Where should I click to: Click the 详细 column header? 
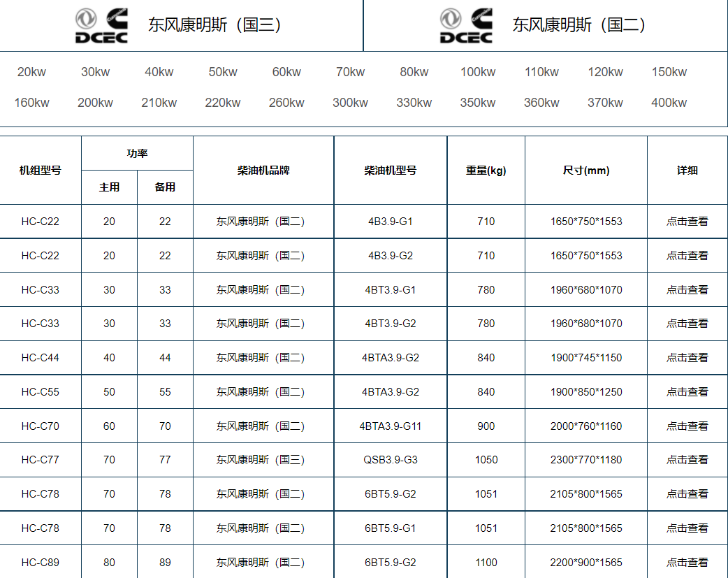pos(687,171)
